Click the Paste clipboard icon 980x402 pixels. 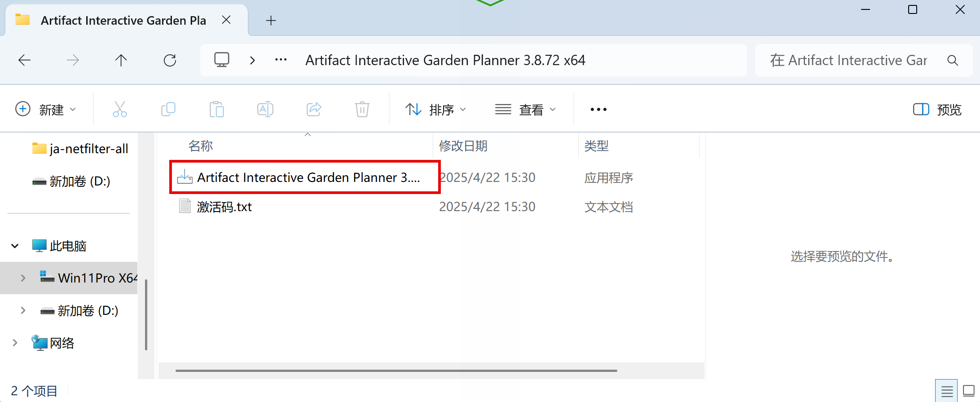coord(216,109)
